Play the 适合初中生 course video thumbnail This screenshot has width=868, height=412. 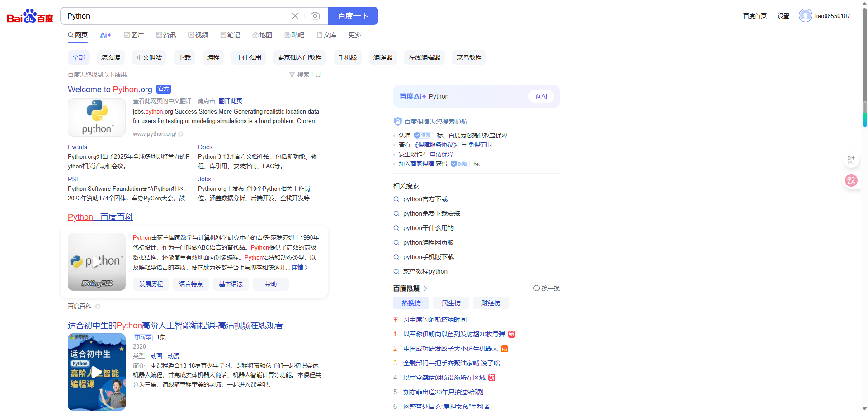pyautogui.click(x=97, y=372)
